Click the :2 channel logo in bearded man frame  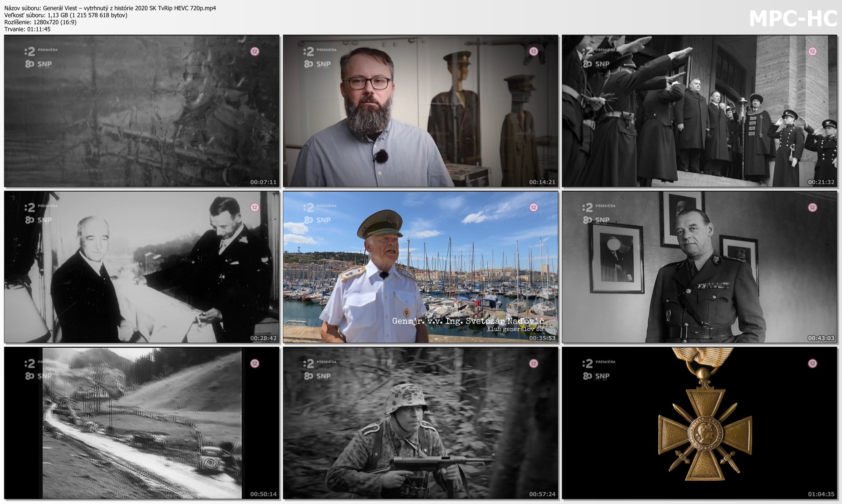(x=309, y=52)
